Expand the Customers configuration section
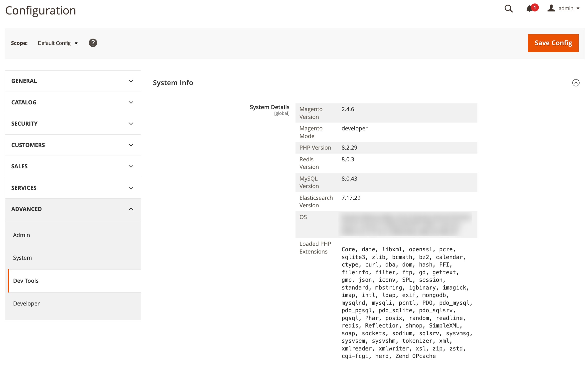Image resolution: width=588 pixels, height=372 pixels. pyautogui.click(x=73, y=145)
